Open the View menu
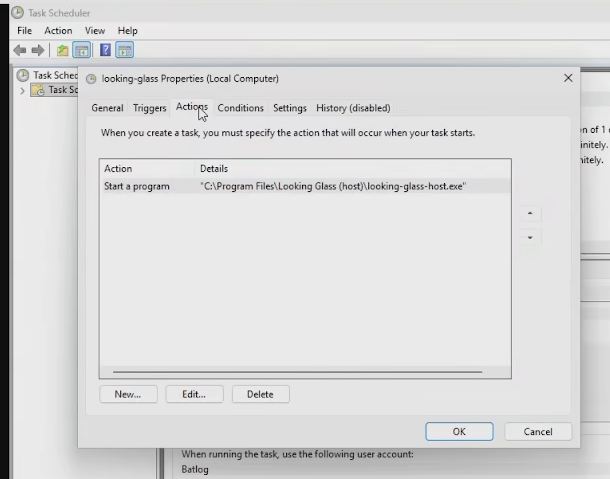Viewport: 610px width, 479px height. [x=95, y=31]
